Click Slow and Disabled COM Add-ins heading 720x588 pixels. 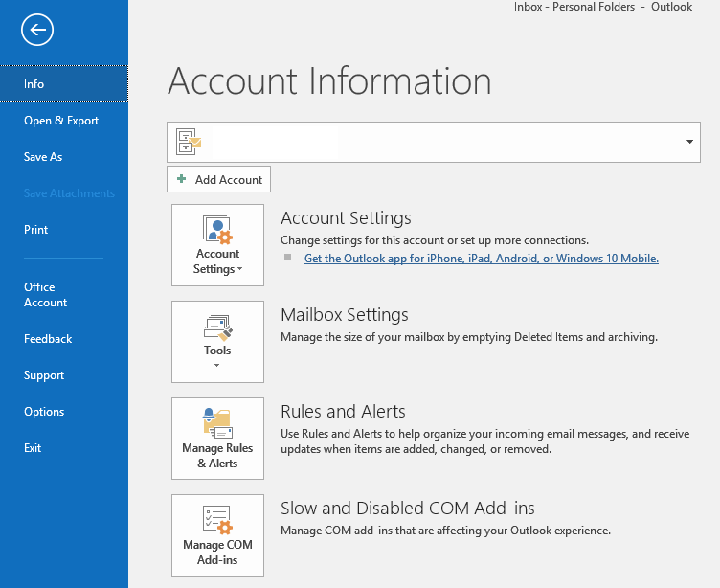[x=408, y=509]
